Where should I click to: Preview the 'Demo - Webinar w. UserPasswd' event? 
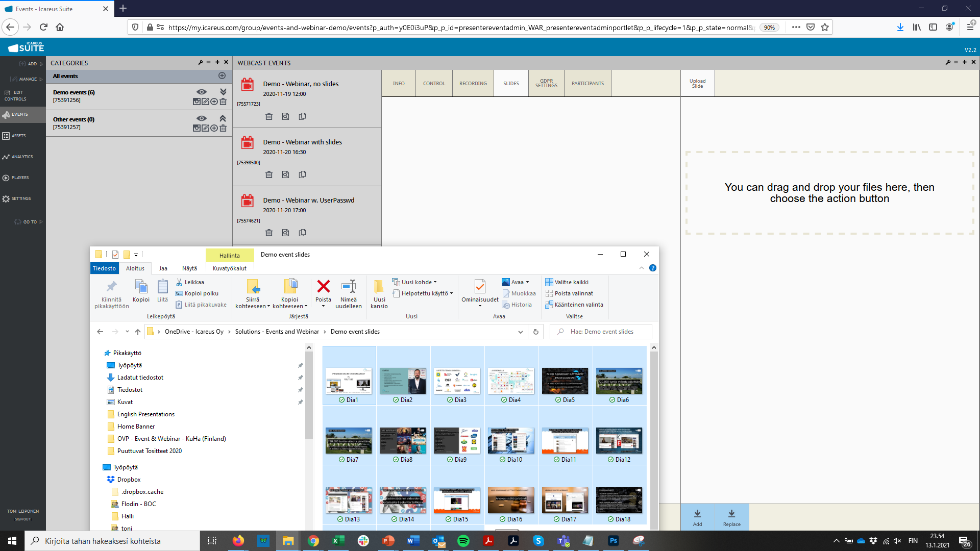pyautogui.click(x=285, y=233)
